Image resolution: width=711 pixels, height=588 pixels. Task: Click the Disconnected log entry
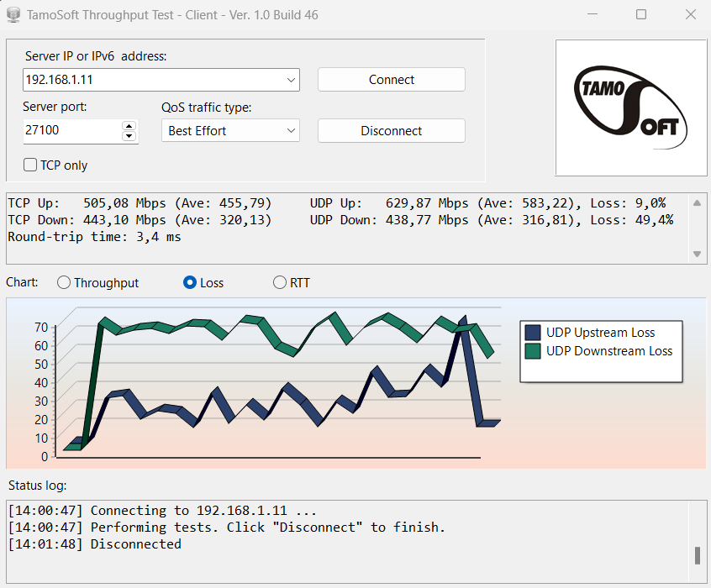pyautogui.click(x=95, y=544)
